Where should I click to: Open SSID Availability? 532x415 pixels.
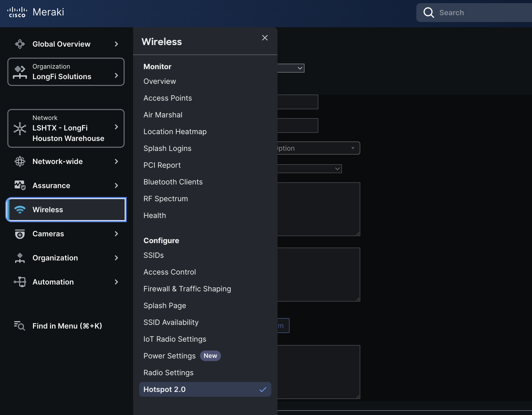click(171, 322)
